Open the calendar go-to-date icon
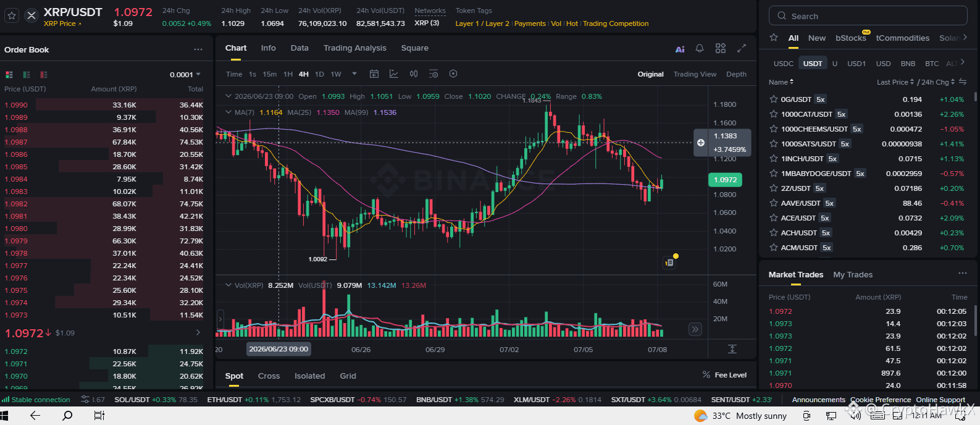980x425 pixels. point(374,74)
